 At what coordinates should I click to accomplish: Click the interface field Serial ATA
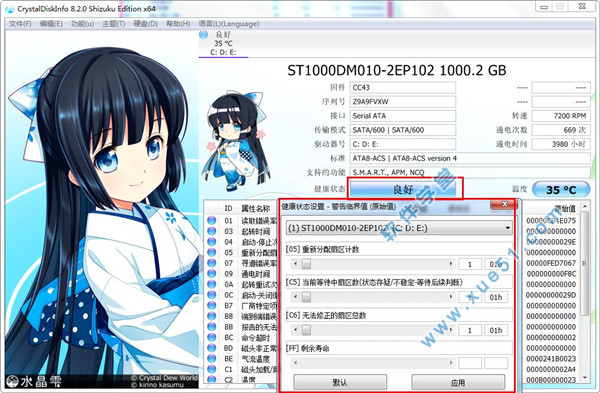click(x=403, y=116)
